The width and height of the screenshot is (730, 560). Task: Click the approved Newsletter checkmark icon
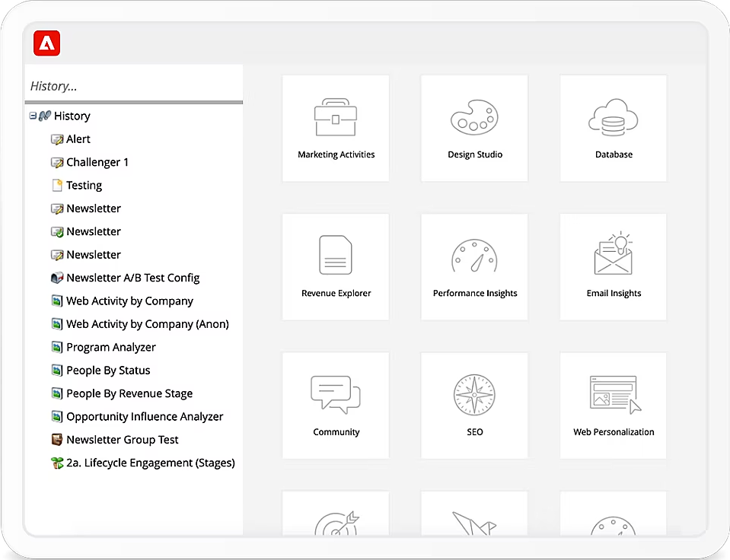click(x=57, y=232)
